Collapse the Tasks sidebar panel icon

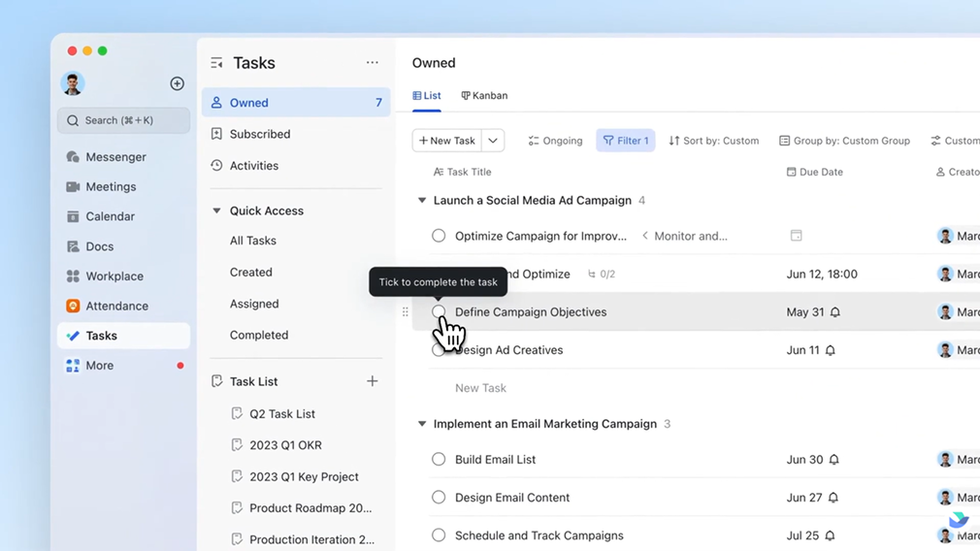[x=216, y=63]
